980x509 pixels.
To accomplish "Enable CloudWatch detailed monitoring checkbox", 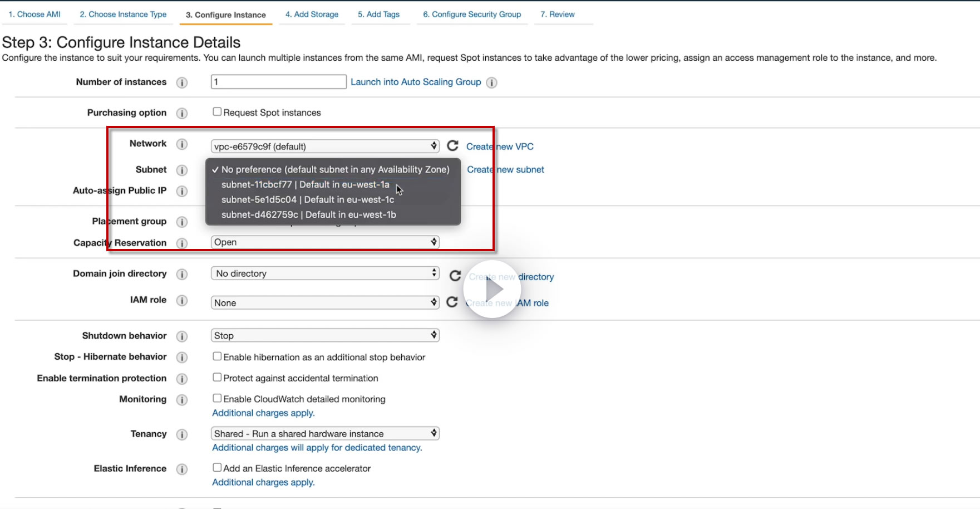I will coord(217,399).
